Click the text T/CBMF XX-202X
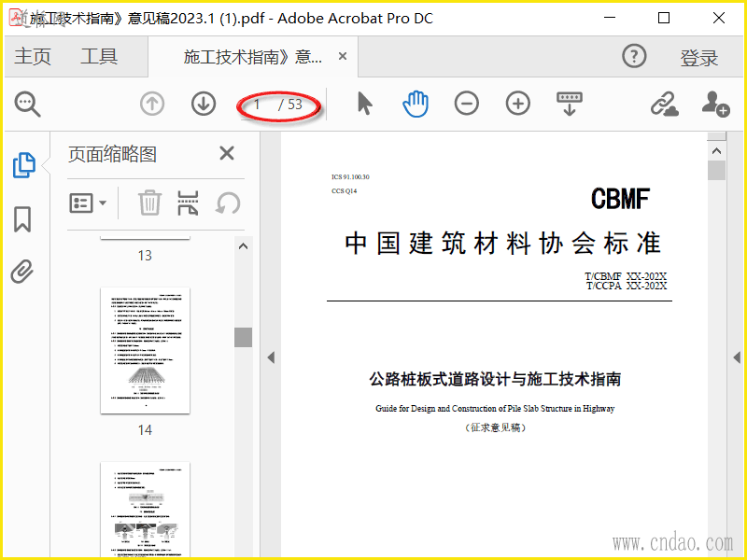Image resolution: width=747 pixels, height=560 pixels. click(626, 276)
